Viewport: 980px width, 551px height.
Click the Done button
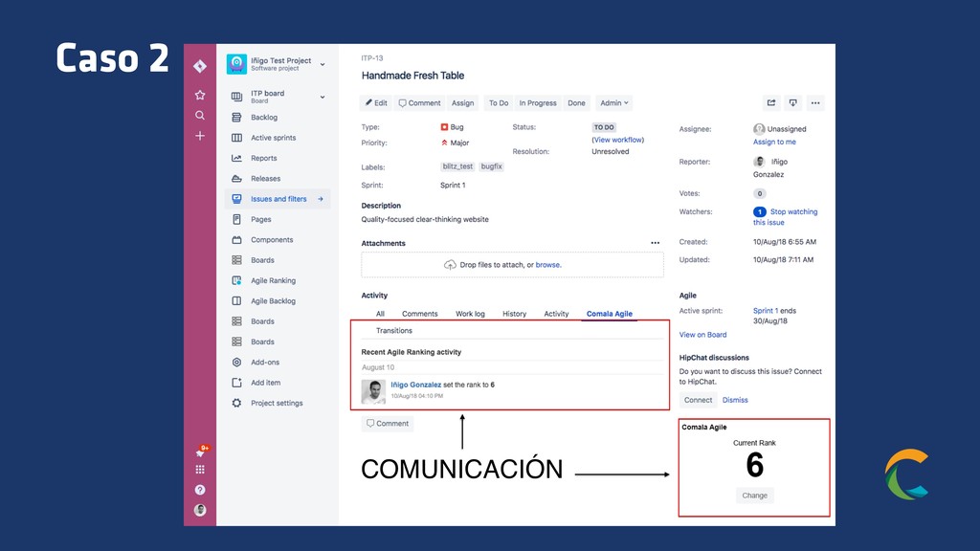click(576, 103)
